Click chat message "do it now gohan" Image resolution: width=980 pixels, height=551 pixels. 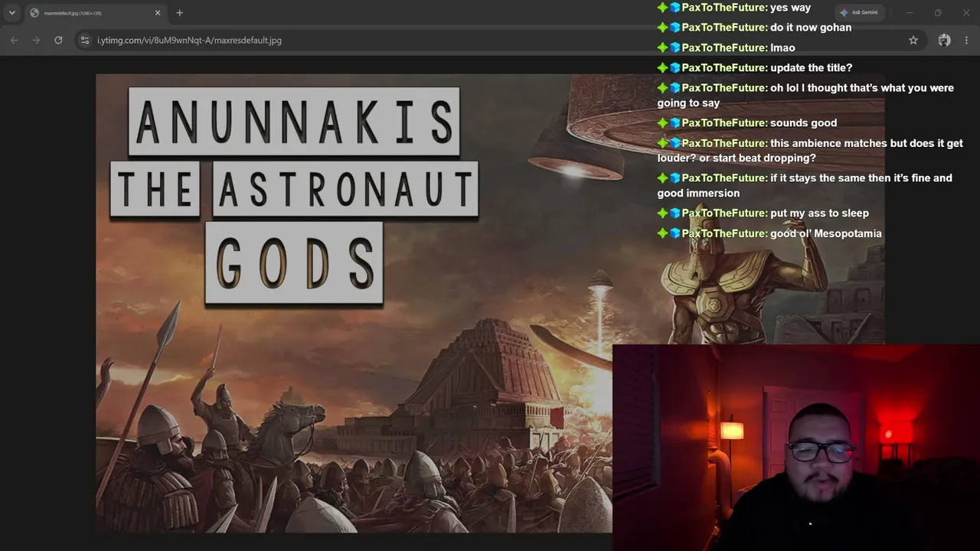click(x=811, y=28)
